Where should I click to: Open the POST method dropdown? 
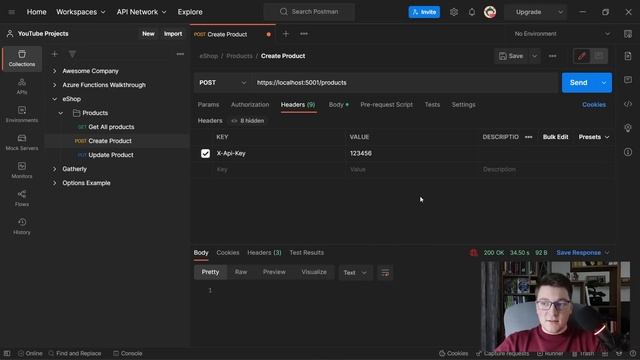point(222,83)
